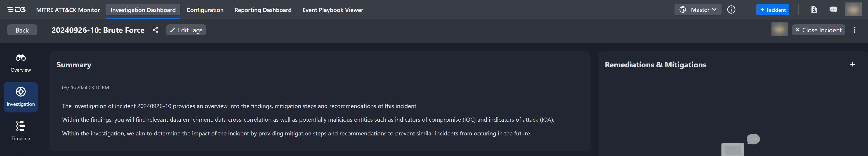This screenshot has width=868, height=156.
Task: Click the Edit Tags button
Action: point(186,30)
